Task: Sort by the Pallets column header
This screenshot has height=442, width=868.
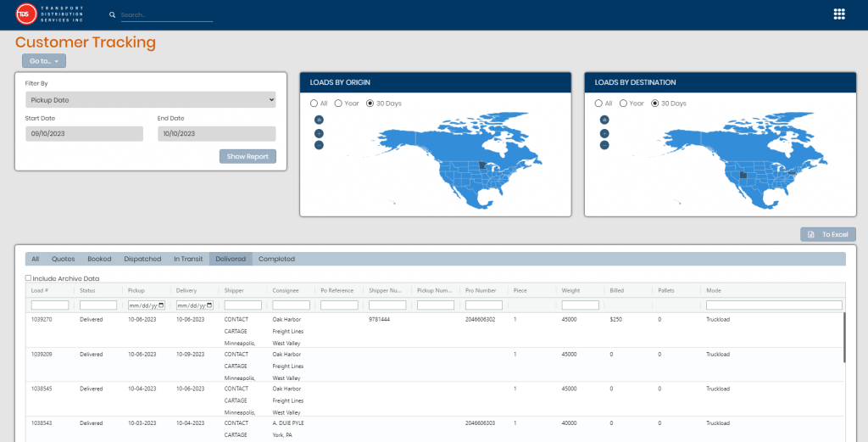Action: point(666,290)
